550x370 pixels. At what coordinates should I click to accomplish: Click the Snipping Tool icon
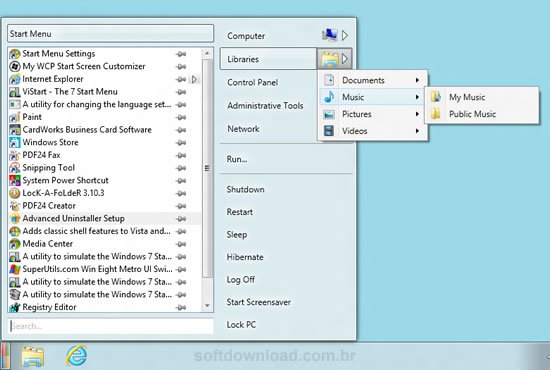[x=15, y=168]
